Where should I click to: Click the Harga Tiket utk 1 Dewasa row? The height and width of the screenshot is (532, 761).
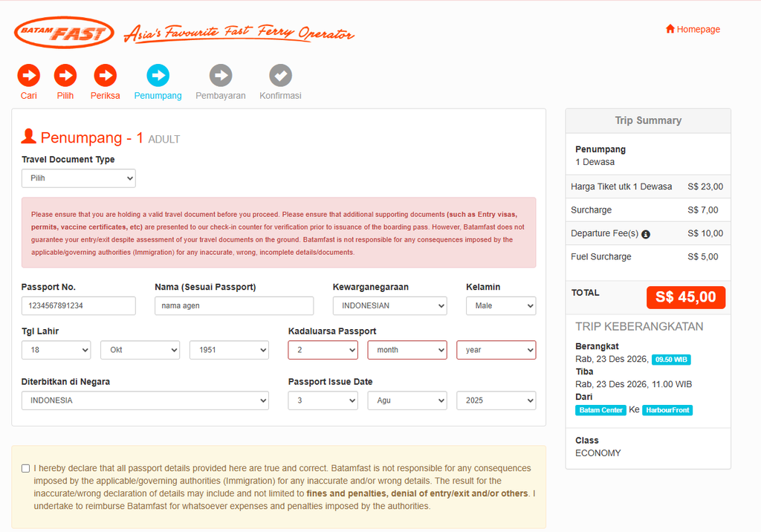(x=648, y=187)
